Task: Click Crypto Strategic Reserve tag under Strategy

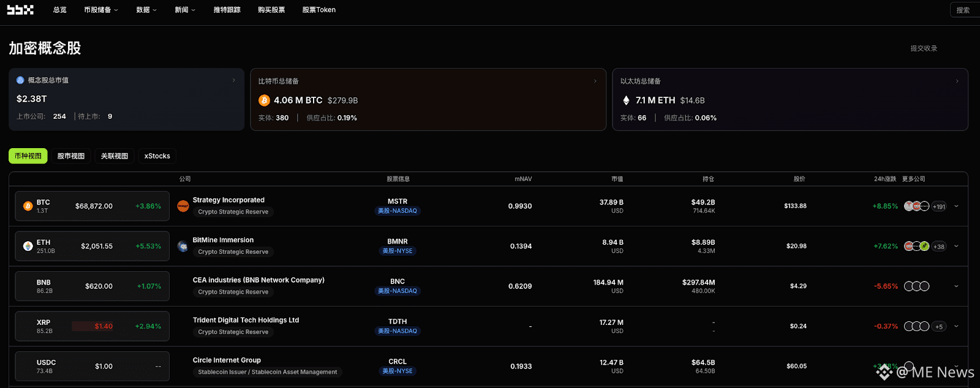Action: [x=233, y=212]
